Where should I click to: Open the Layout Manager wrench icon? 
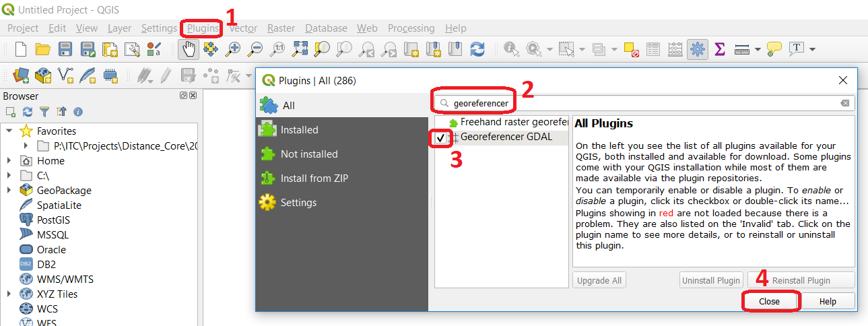coord(132,49)
